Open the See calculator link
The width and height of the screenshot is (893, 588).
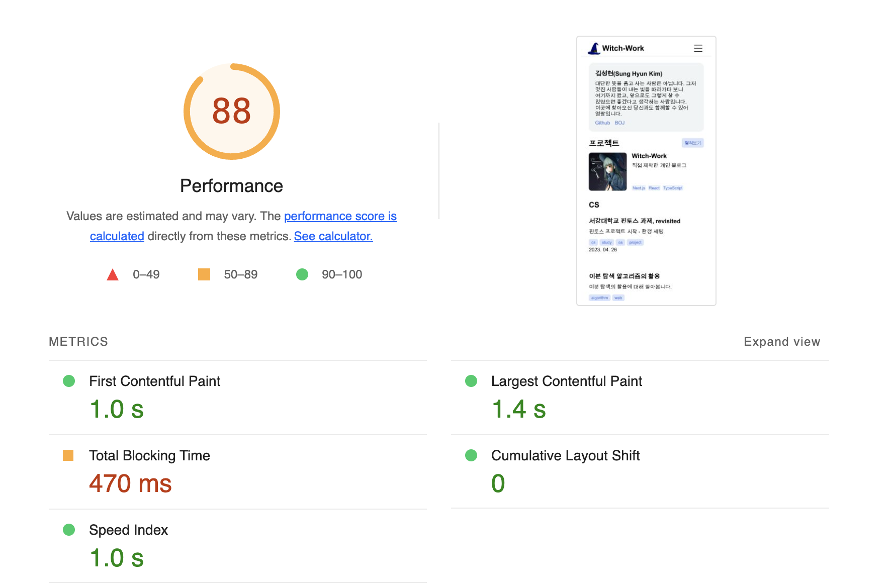(x=333, y=236)
